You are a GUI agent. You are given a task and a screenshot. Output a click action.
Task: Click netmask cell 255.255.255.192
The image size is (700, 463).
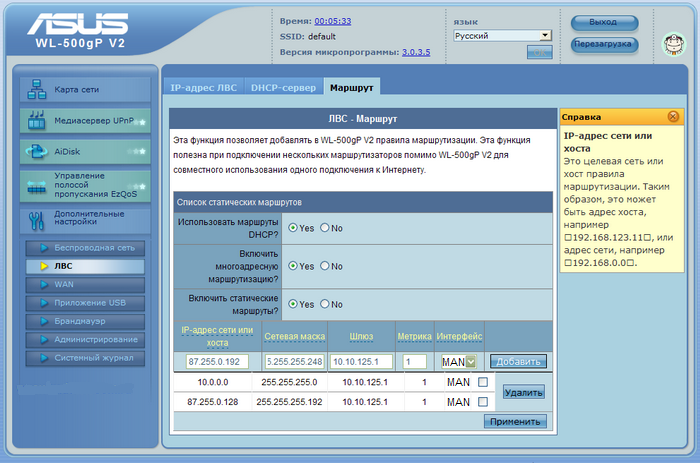289,402
